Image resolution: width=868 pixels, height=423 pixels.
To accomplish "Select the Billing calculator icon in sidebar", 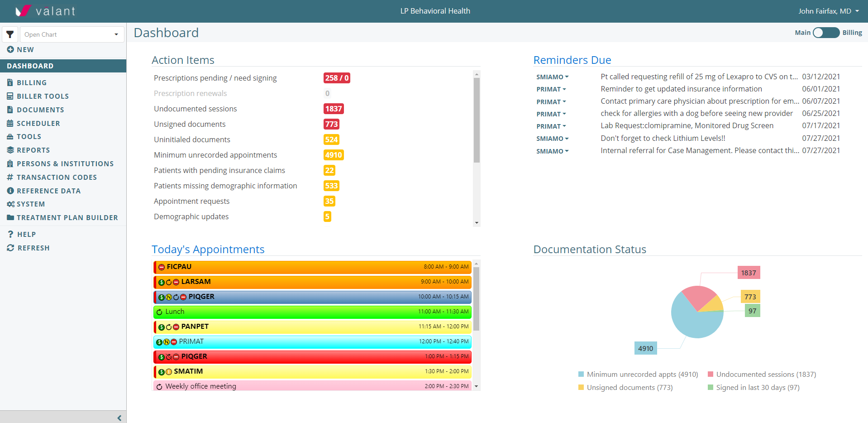I will [10, 82].
